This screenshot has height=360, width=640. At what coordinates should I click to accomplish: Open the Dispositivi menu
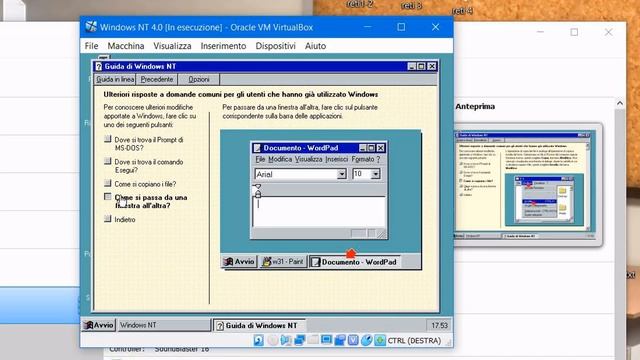point(276,46)
